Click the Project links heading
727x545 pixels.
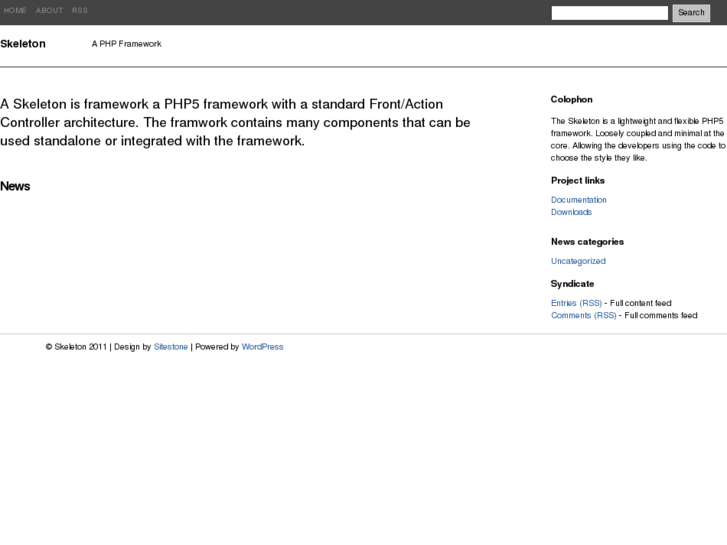(577, 180)
